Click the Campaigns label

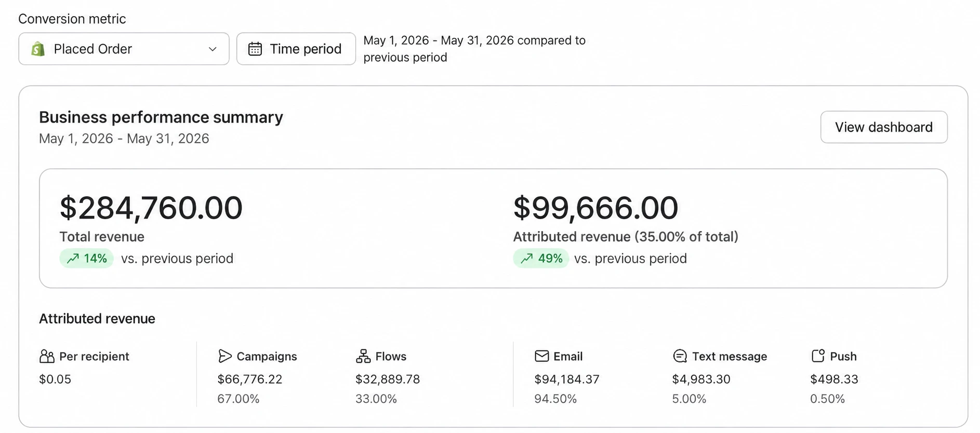click(x=267, y=356)
